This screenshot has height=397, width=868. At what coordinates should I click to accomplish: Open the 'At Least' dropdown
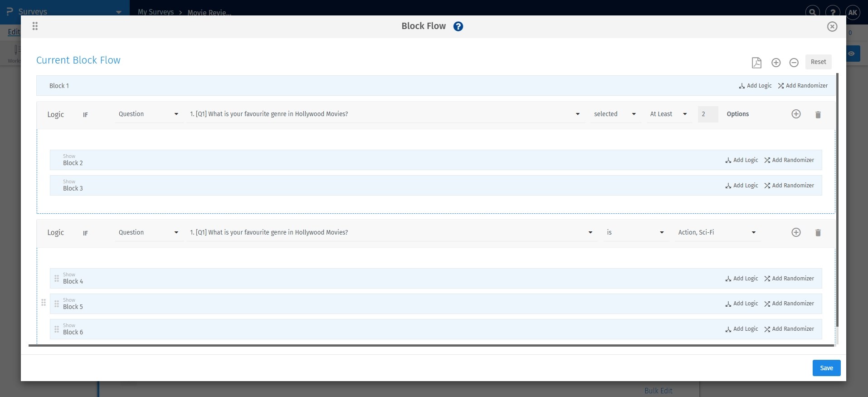[669, 114]
